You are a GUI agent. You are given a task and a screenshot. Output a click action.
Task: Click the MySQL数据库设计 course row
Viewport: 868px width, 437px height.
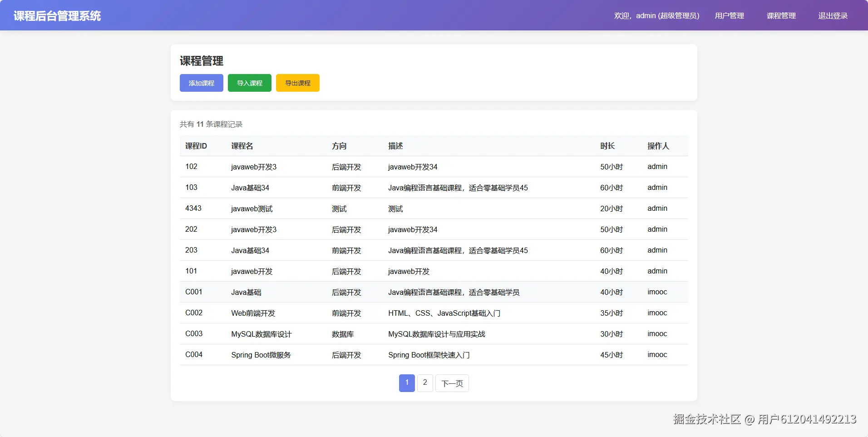click(261, 334)
